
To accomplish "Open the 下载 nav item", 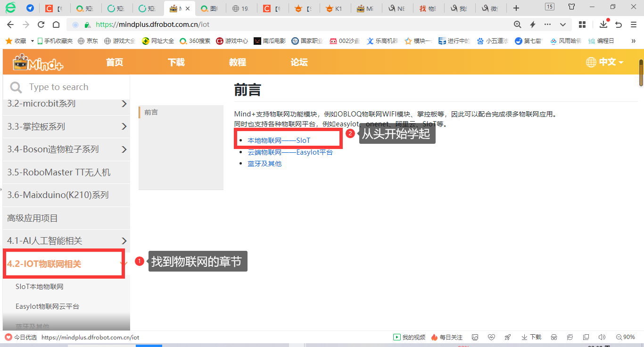I will point(176,62).
